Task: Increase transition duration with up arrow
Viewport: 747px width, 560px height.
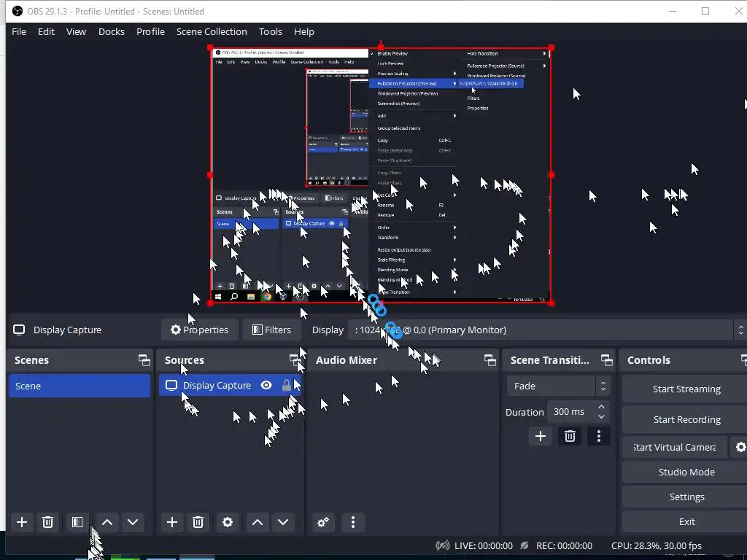Action: 601,407
